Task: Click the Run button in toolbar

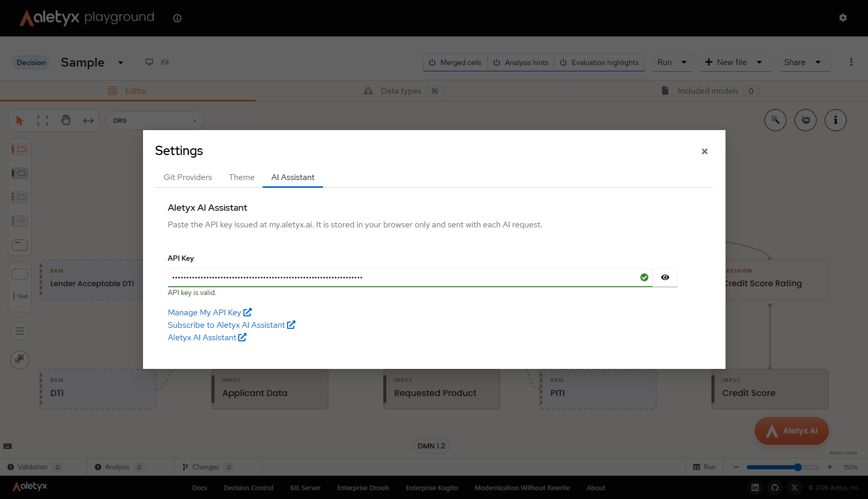Action: [664, 62]
